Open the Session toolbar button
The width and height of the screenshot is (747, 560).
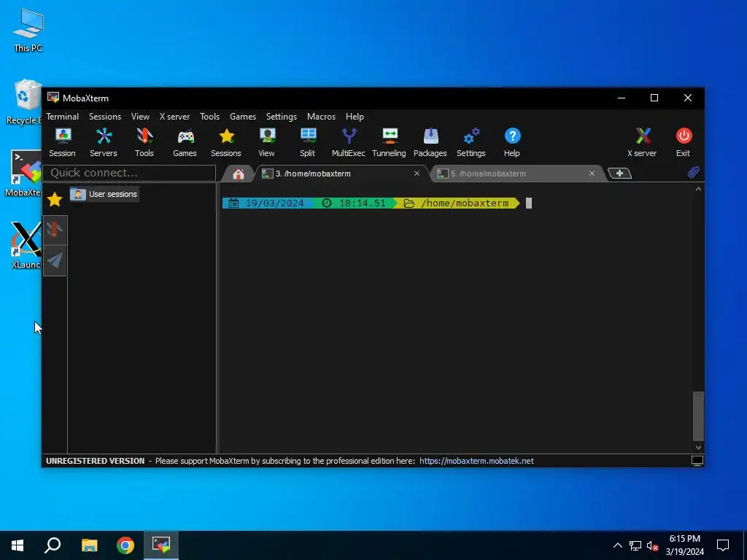tap(63, 142)
